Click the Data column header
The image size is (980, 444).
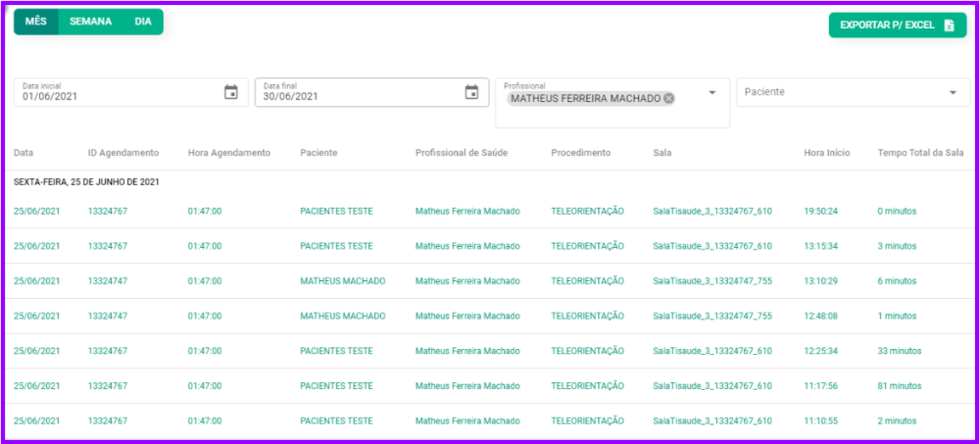(x=24, y=153)
